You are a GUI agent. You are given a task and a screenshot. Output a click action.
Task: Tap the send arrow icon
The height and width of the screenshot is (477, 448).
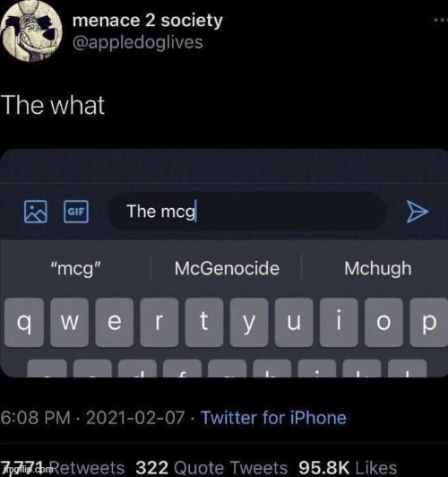[418, 212]
